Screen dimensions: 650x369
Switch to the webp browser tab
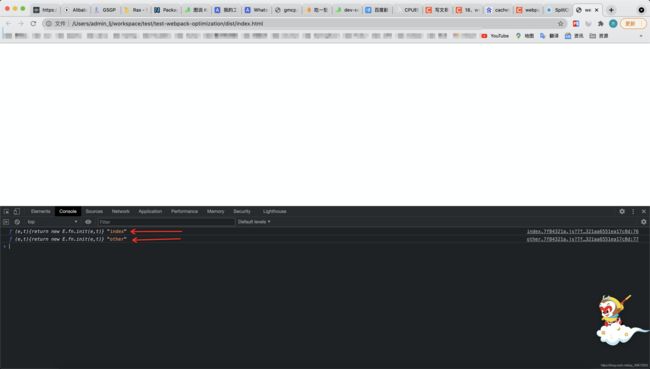pos(528,10)
